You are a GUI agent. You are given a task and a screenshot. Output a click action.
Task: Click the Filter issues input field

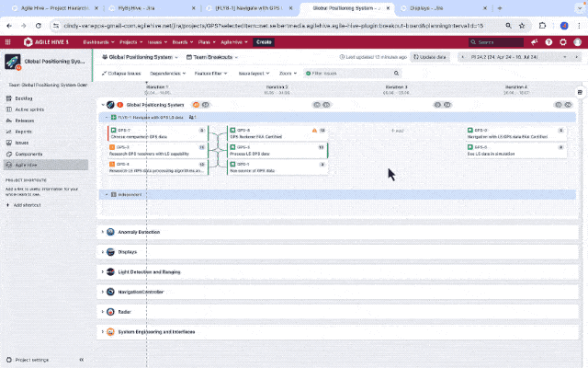coord(352,74)
